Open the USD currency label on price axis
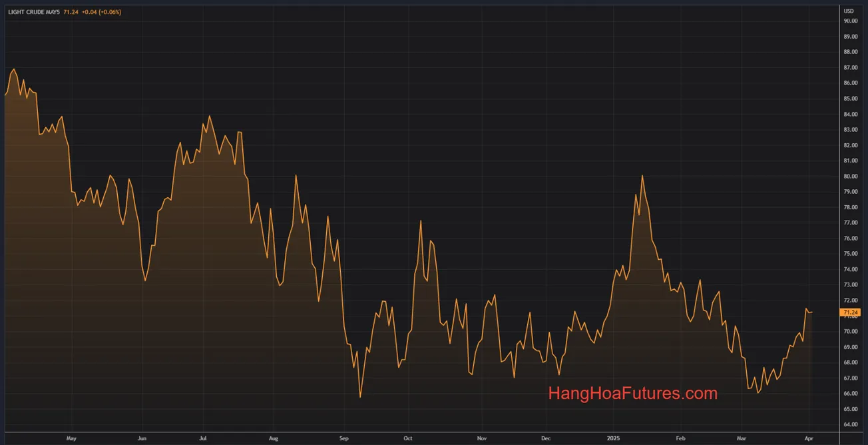 tap(849, 11)
